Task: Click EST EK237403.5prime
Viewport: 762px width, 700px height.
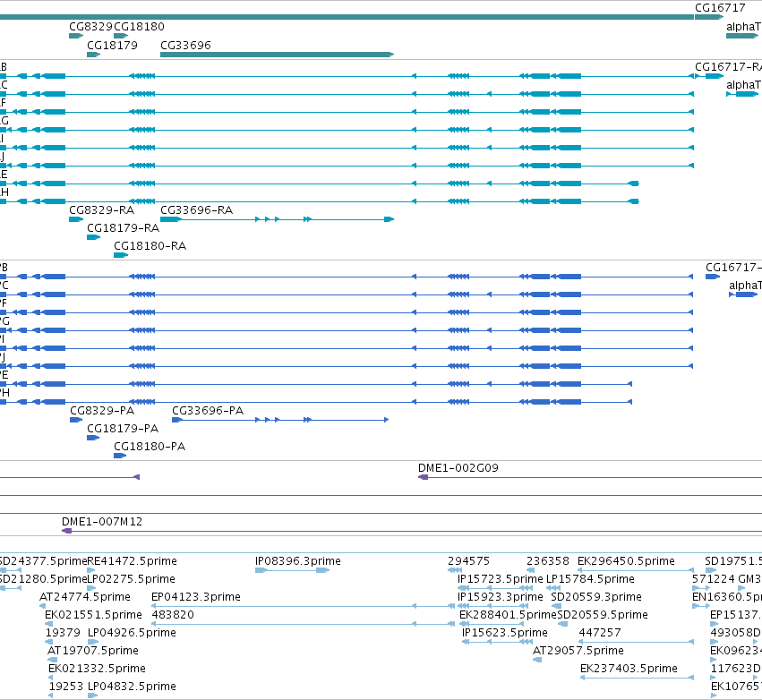Action: [629, 669]
